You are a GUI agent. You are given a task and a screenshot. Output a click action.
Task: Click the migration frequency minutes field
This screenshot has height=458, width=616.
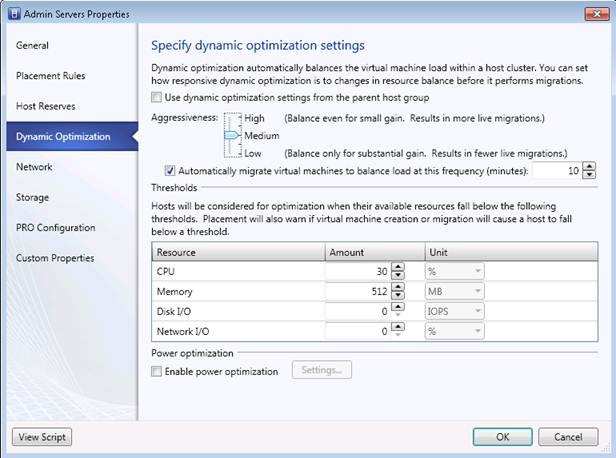[557, 170]
